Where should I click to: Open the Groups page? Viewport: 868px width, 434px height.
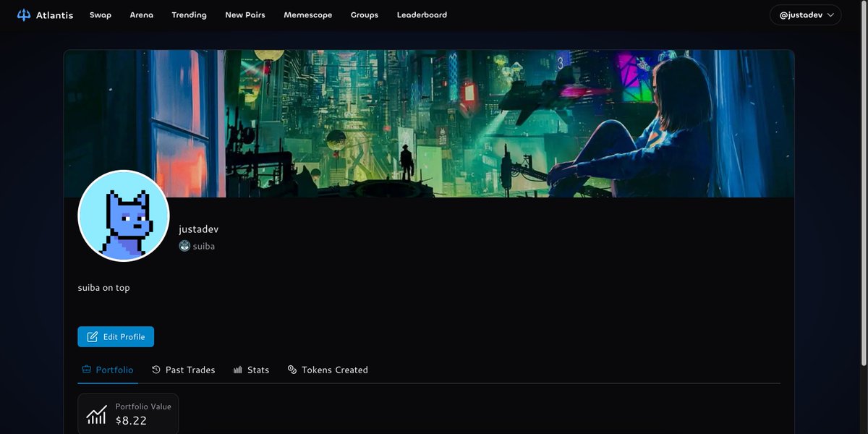[365, 15]
